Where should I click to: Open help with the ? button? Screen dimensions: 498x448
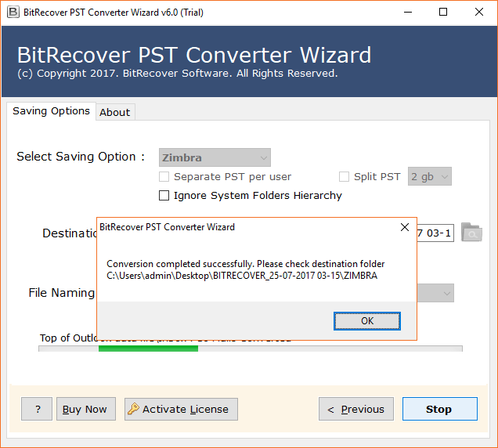pyautogui.click(x=37, y=409)
